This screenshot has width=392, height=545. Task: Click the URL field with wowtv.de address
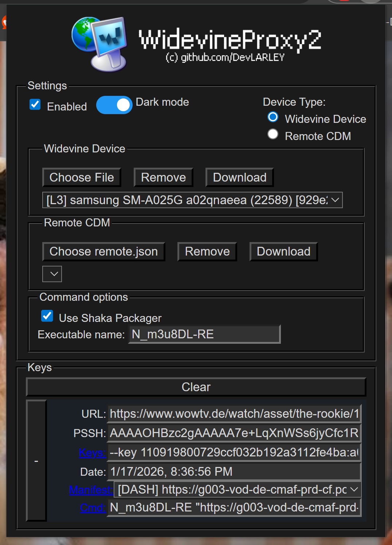tap(234, 414)
